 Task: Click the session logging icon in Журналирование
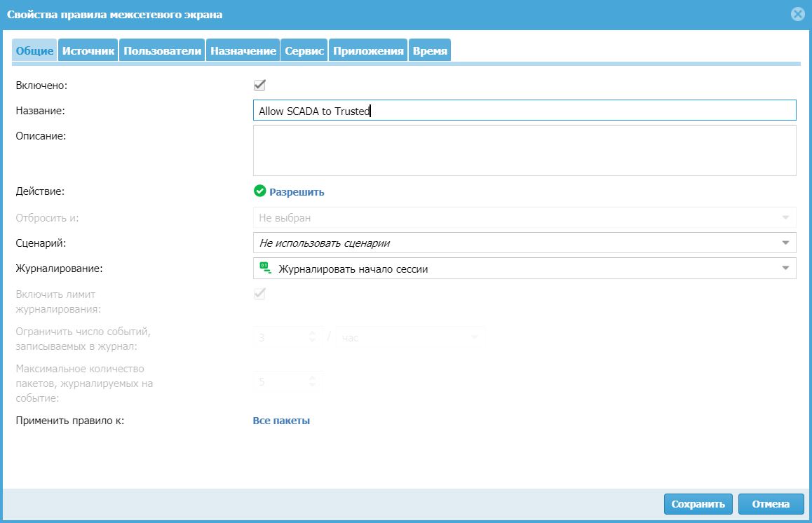[x=265, y=269]
